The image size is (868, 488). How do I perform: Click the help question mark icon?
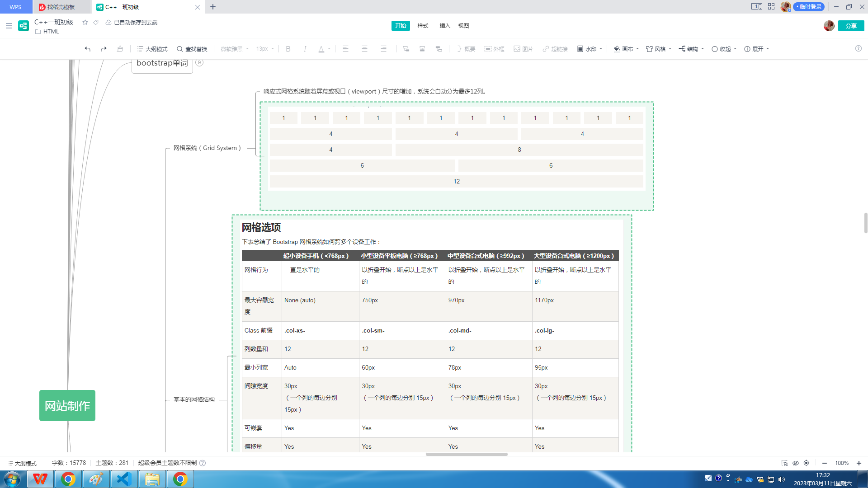(x=858, y=48)
